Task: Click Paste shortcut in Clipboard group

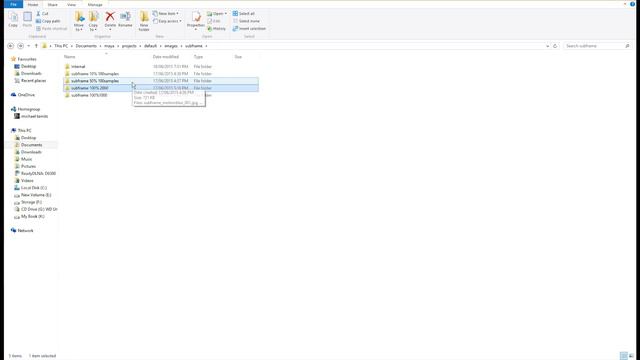Action: (x=51, y=29)
